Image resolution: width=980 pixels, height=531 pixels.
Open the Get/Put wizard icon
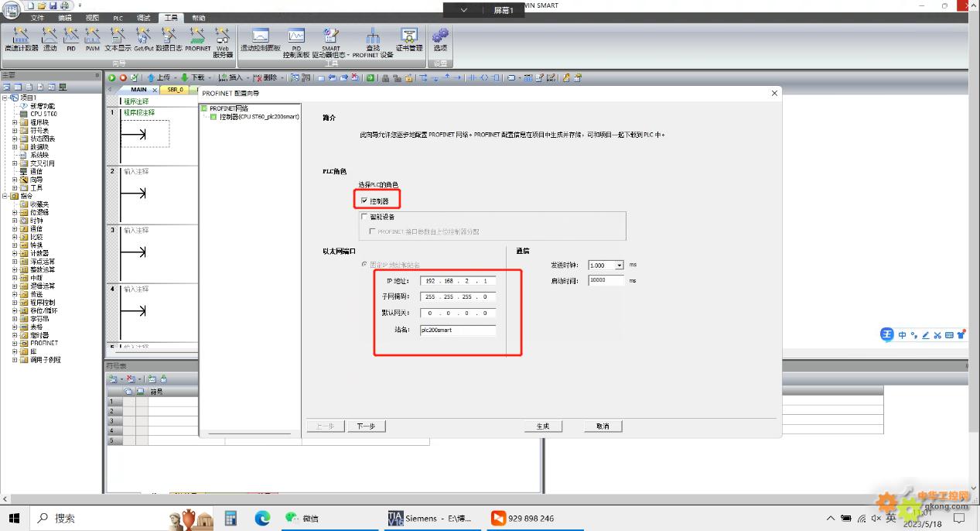click(x=143, y=39)
